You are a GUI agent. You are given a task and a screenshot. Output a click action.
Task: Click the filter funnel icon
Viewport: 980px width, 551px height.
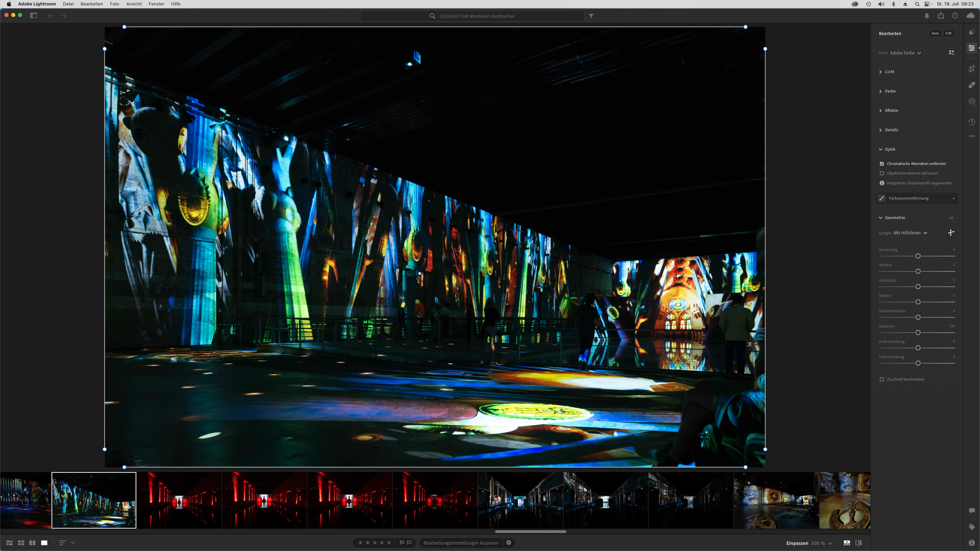[591, 16]
